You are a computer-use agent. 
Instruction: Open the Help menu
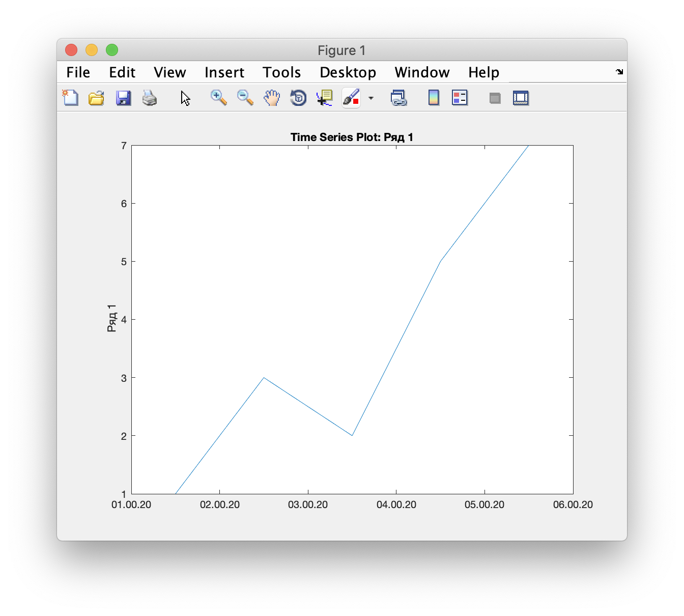pos(484,72)
